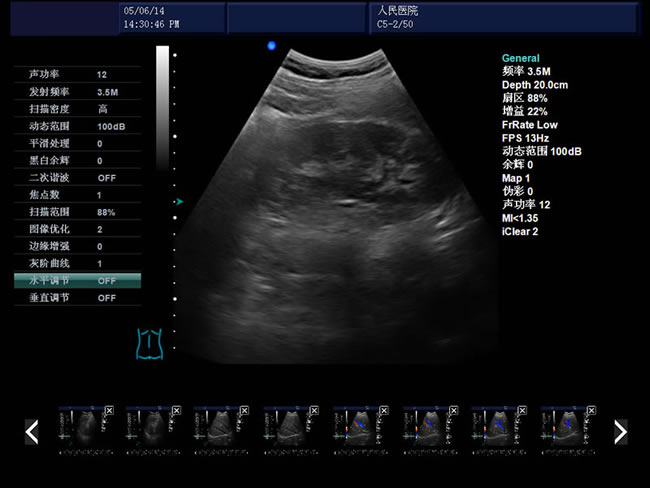Image resolution: width=650 pixels, height=488 pixels.
Task: Change the 动态范围 100dB parameter
Action: [x=110, y=126]
